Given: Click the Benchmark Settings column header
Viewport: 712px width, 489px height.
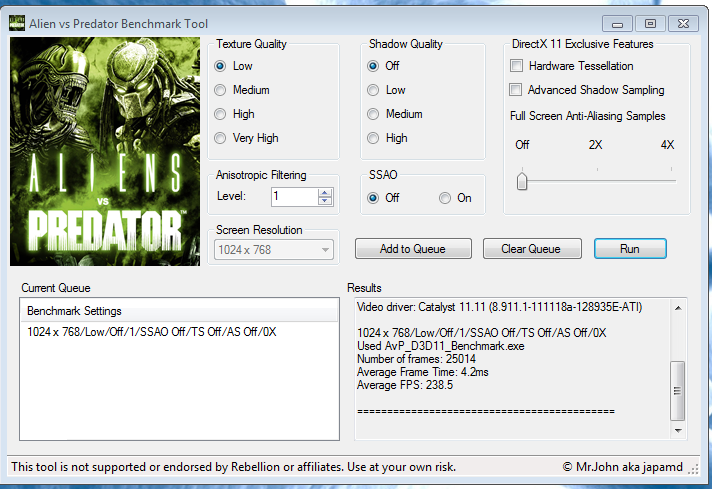Looking at the screenshot, I should pos(179,311).
